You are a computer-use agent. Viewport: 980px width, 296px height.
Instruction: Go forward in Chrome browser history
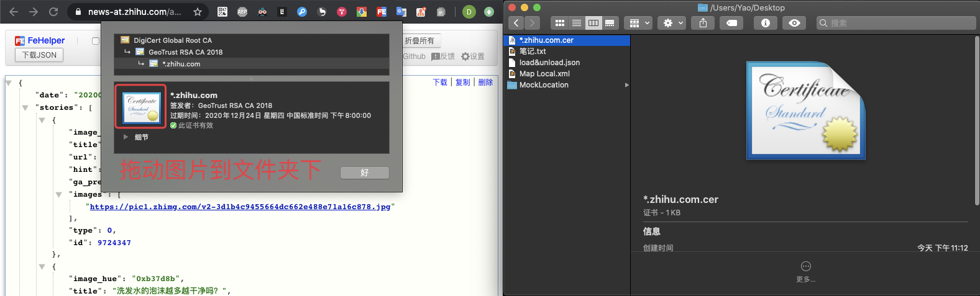click(x=34, y=12)
